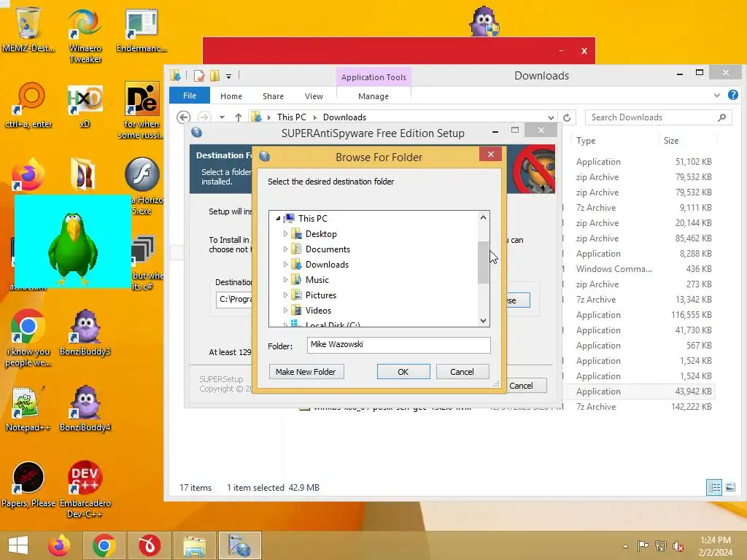Image resolution: width=747 pixels, height=560 pixels.
Task: Expand the Desktop tree node
Action: click(x=285, y=234)
